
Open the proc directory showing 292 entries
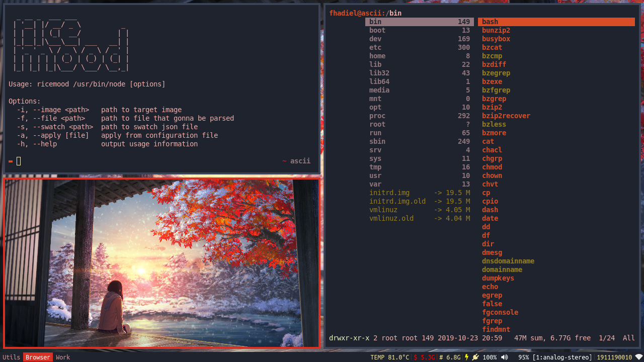(377, 116)
